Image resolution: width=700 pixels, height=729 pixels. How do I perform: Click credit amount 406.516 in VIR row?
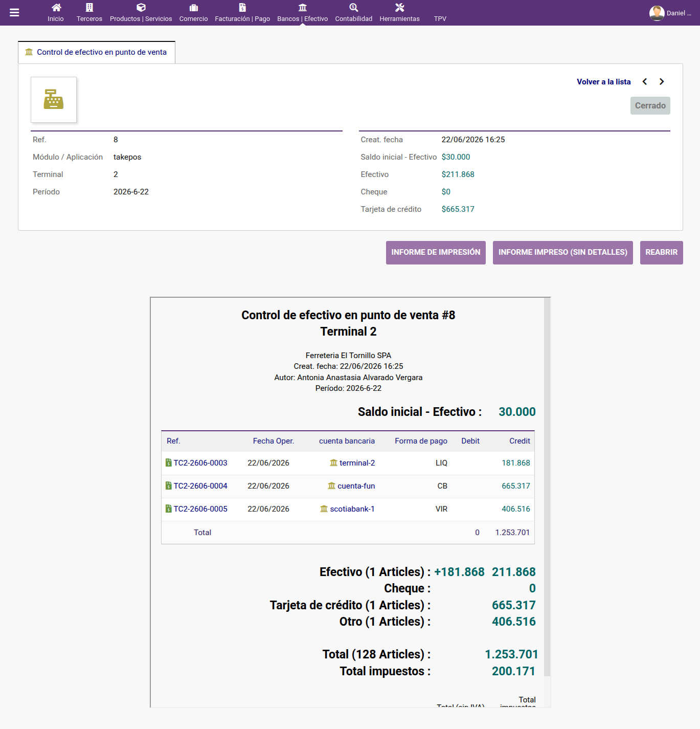tap(516, 509)
